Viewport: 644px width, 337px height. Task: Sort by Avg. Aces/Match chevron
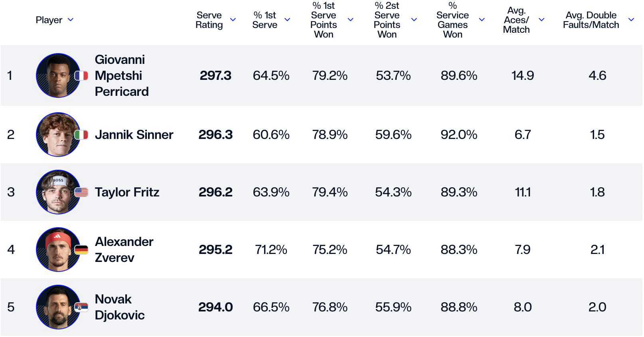[541, 20]
